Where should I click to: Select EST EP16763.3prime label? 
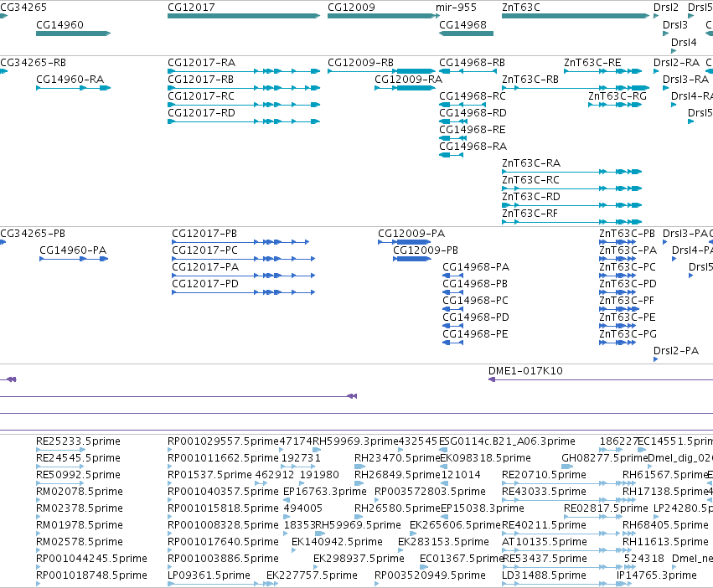pyautogui.click(x=325, y=492)
